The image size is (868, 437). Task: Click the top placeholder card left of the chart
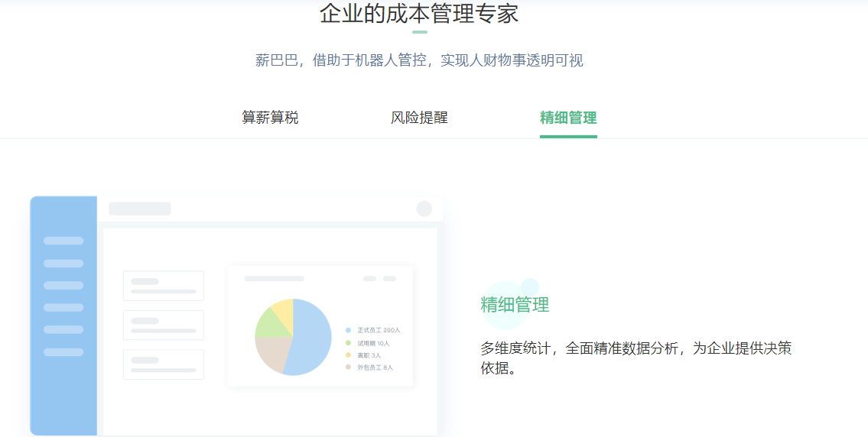point(164,286)
